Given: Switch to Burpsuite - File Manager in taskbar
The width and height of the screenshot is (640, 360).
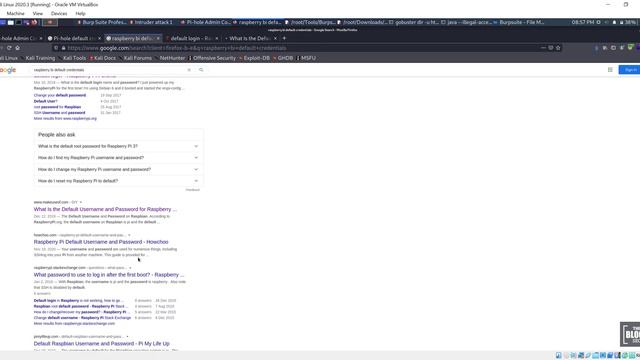Looking at the screenshot, I should click(518, 22).
